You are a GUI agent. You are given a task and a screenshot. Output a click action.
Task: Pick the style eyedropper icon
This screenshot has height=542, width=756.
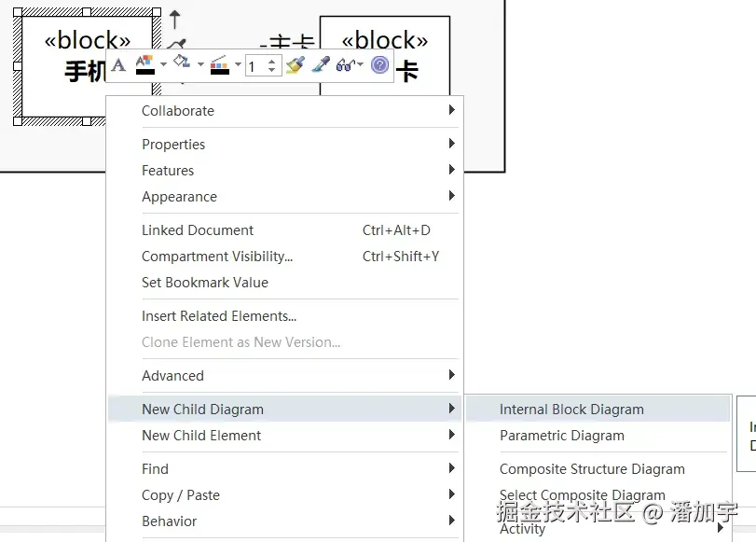point(321,65)
